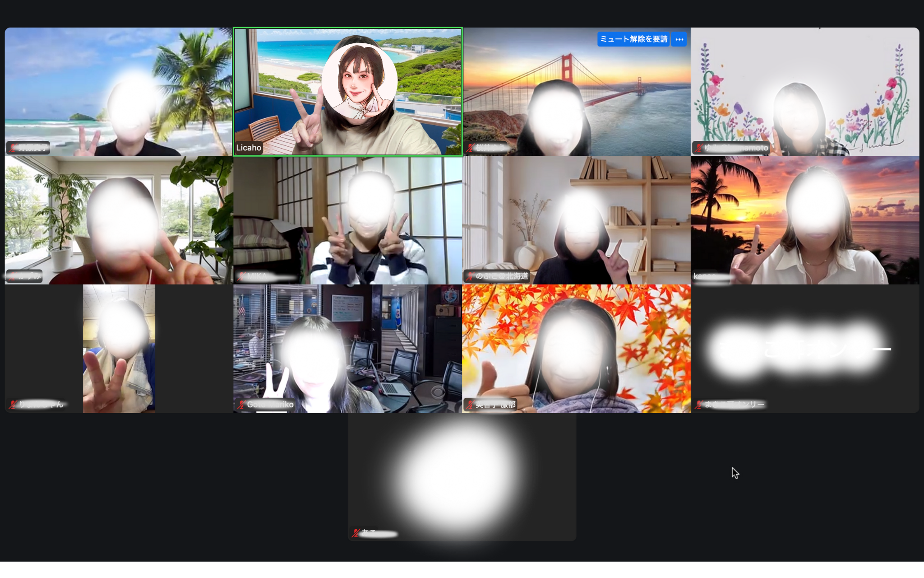The image size is (924, 578).
Task: Click the Licaho name label
Action: [249, 148]
